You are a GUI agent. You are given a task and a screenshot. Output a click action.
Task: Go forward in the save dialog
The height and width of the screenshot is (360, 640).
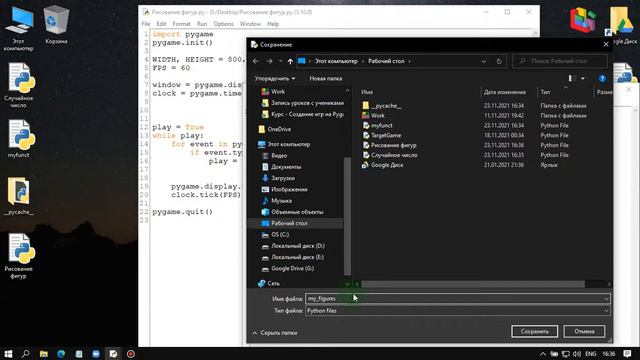269,61
